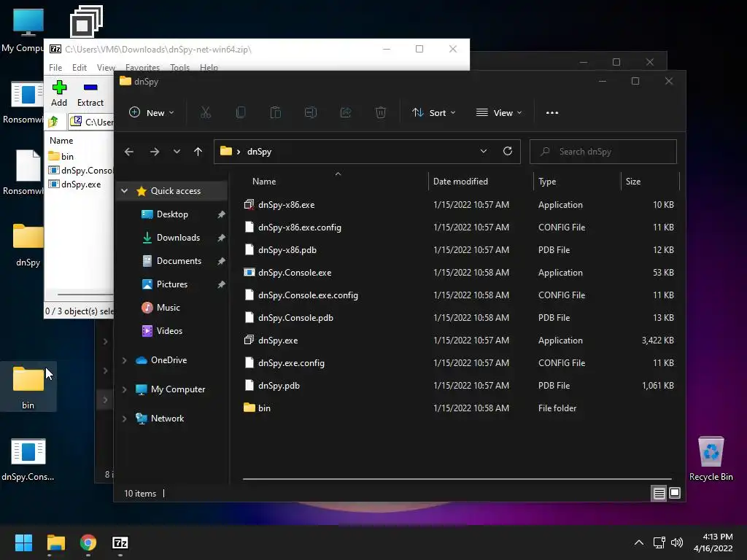Click the Add plus icon in 7-Zip
The width and height of the screenshot is (747, 560).
[59, 94]
